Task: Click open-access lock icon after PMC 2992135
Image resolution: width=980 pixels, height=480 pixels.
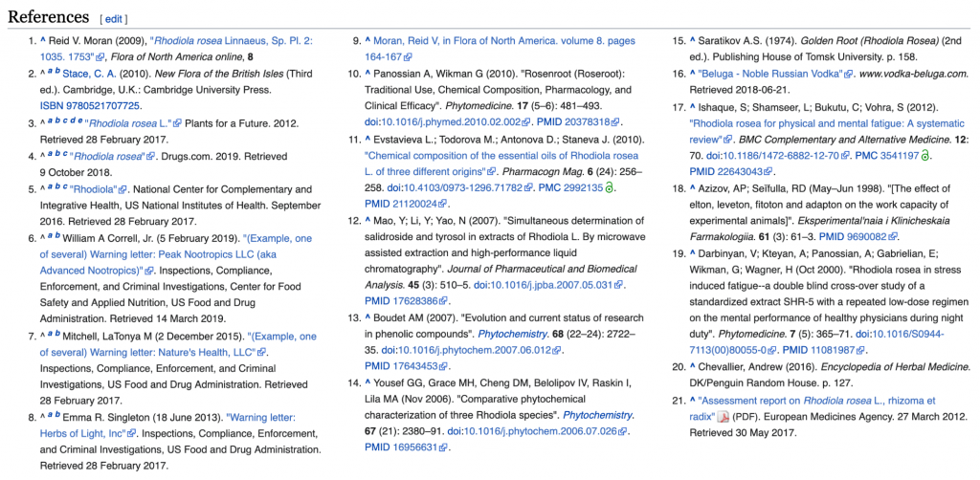Action: (610, 187)
